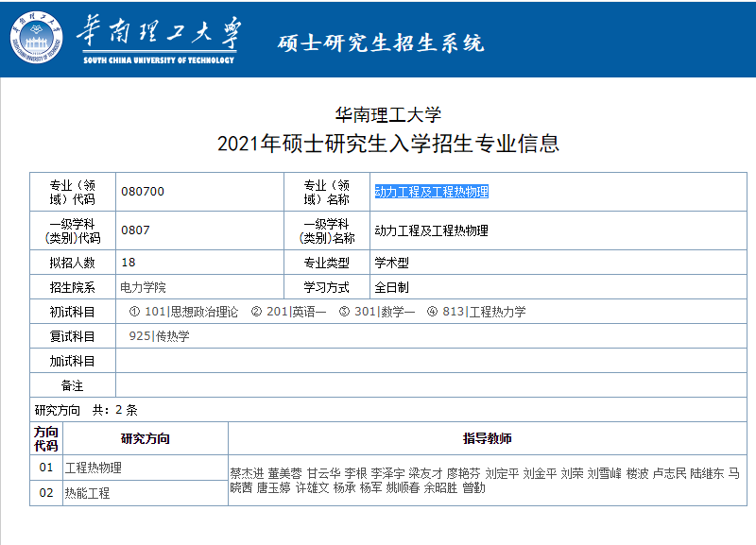Click the 专业（领域）名称 label cell
Image resolution: width=756 pixels, height=545 pixels.
coord(326,192)
